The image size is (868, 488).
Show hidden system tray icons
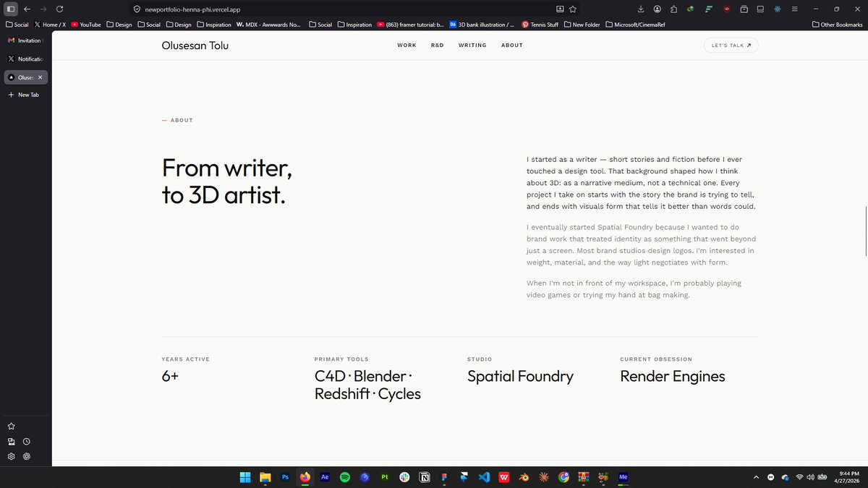[x=757, y=477]
